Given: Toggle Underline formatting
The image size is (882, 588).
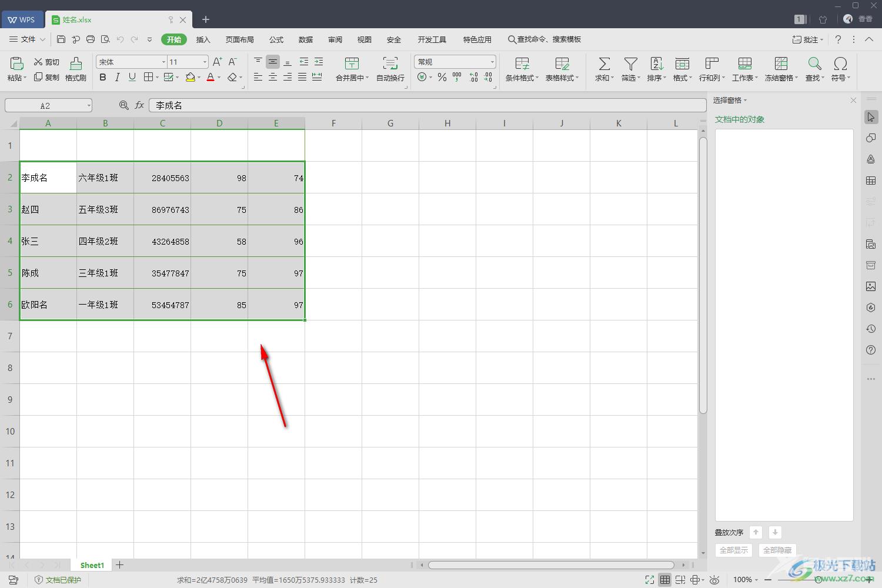Looking at the screenshot, I should [x=132, y=77].
